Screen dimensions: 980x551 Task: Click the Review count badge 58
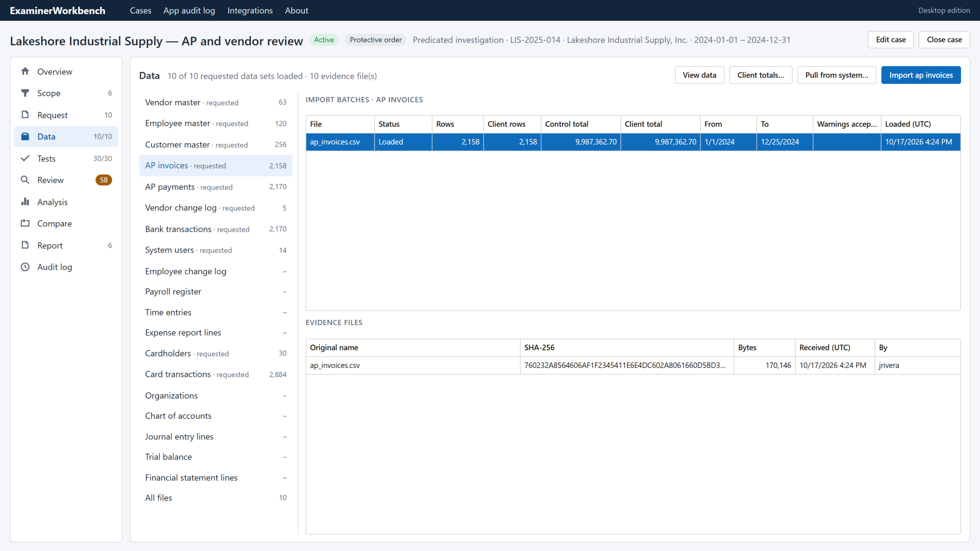[x=104, y=180]
